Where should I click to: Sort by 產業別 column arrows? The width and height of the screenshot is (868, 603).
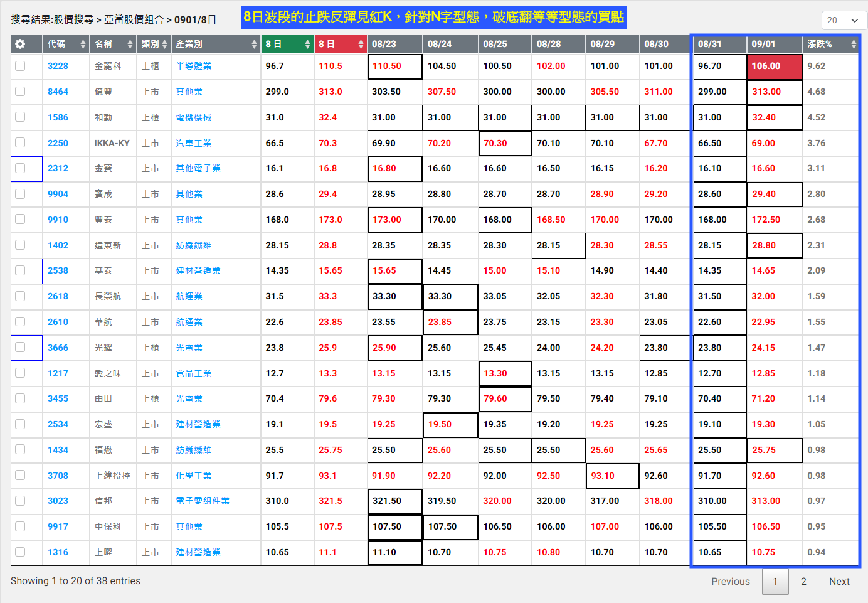tap(254, 44)
